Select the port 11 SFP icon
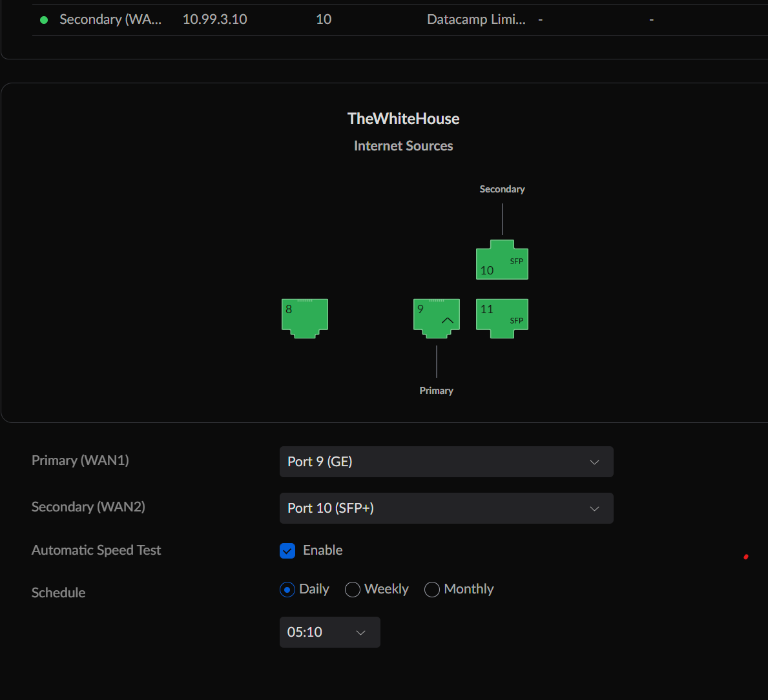Viewport: 768px width, 700px height. 502,318
